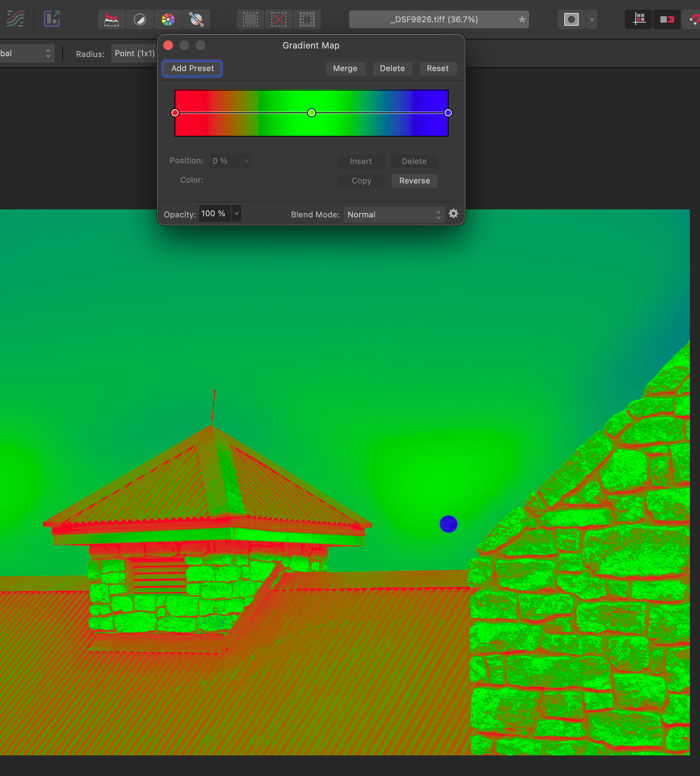Click Delete stop button beside Insert
This screenshot has width=700, height=776.
(414, 161)
